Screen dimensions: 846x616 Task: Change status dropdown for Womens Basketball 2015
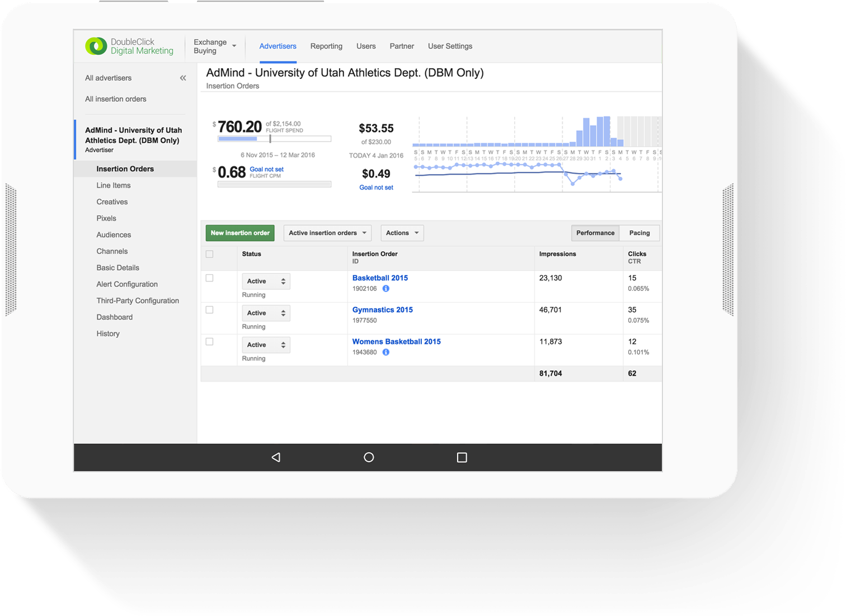pos(266,345)
